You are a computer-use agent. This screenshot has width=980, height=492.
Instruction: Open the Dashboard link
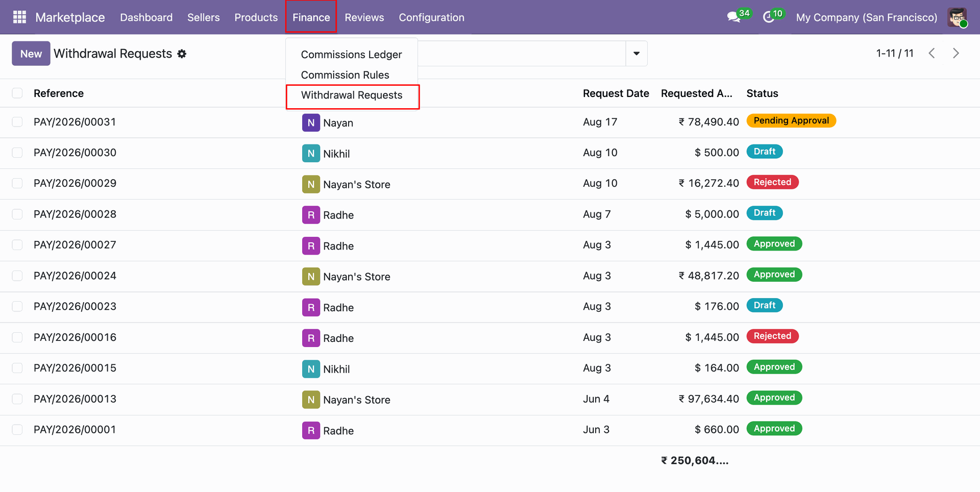146,17
